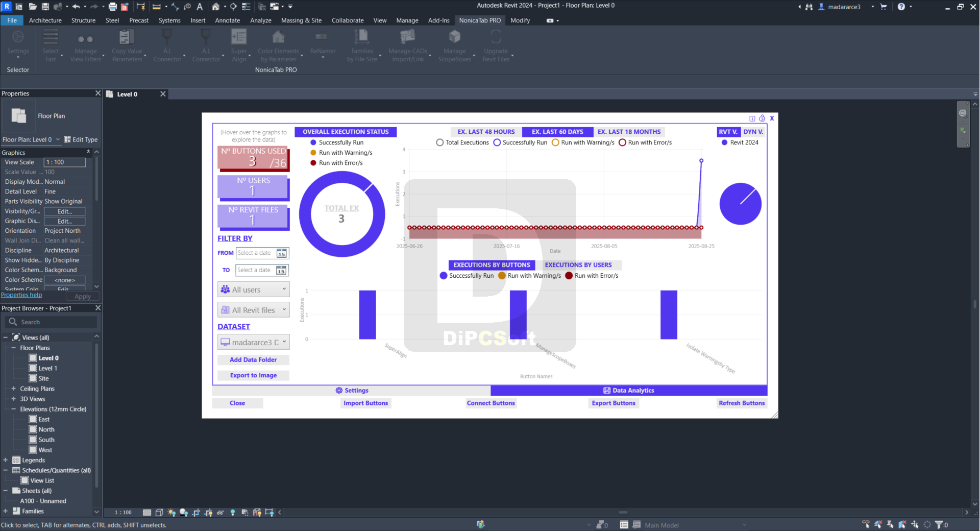
Task: Click the Text tool 'A' icon
Action: [200, 7]
